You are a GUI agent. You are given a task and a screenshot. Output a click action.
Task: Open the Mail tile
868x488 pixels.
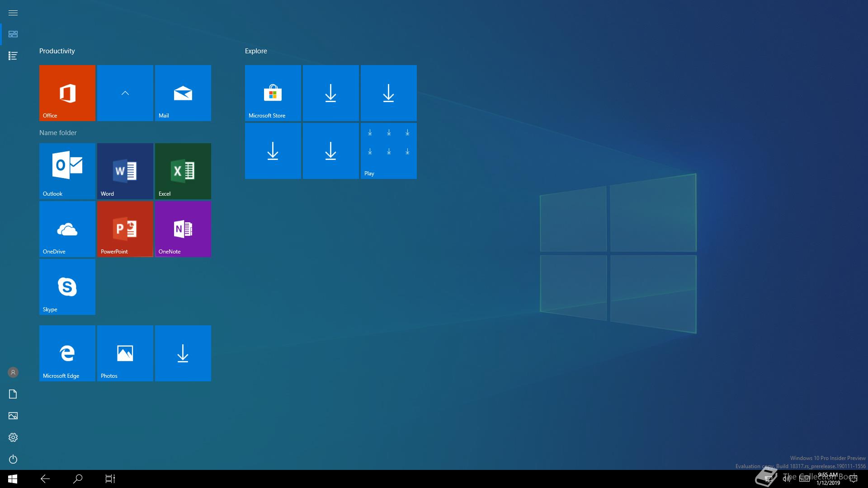click(x=183, y=93)
